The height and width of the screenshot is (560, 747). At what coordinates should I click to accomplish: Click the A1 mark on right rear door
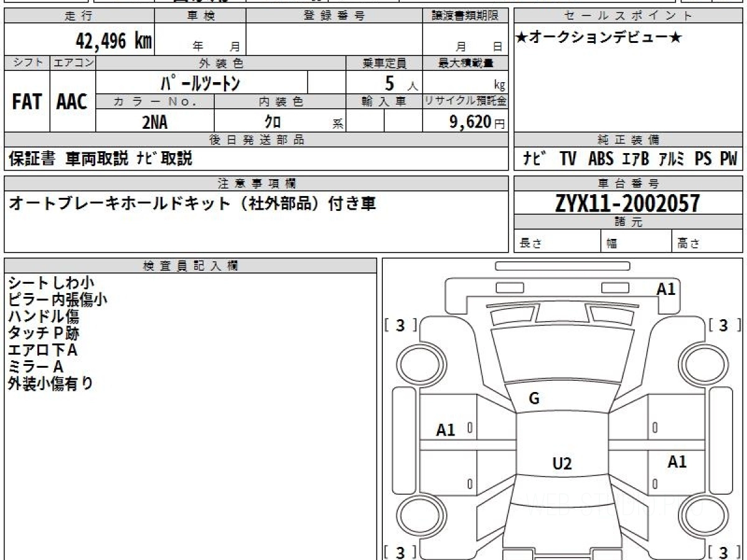(677, 462)
